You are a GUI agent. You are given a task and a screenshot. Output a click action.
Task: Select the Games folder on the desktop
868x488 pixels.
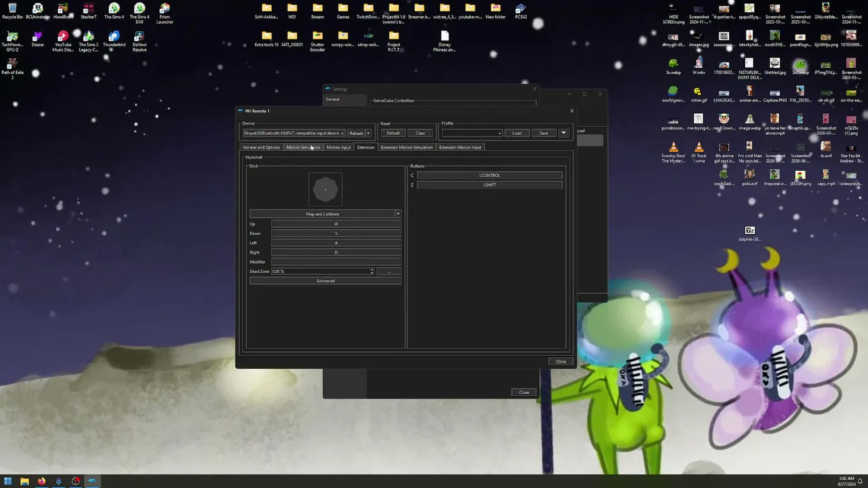(x=343, y=12)
